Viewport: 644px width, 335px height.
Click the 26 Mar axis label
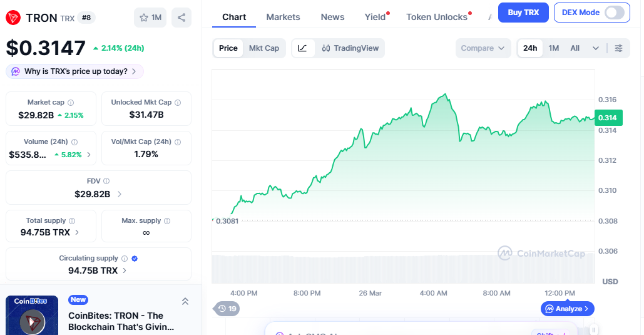pyautogui.click(x=370, y=294)
